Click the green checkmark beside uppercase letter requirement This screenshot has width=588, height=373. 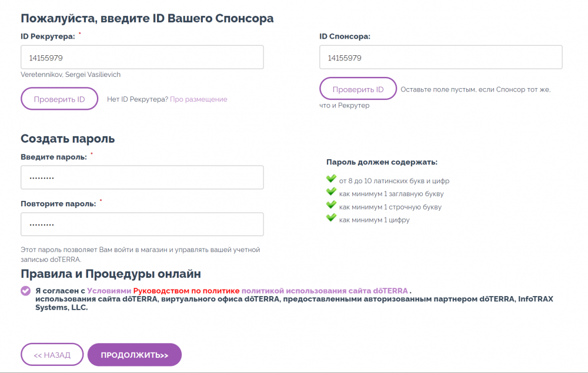pos(331,191)
